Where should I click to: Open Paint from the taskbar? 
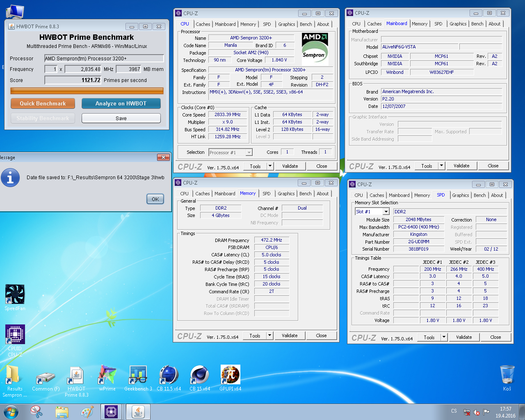87,412
